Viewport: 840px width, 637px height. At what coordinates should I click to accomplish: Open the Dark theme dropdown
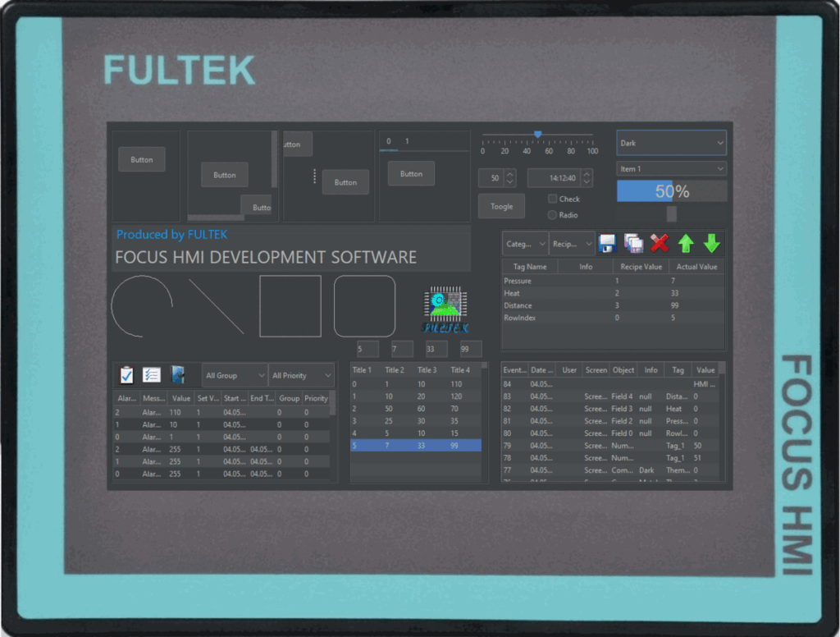pos(671,142)
